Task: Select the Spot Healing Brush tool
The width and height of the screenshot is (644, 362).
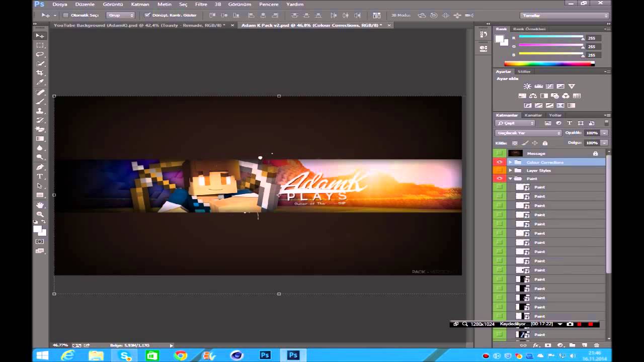Action: tap(40, 93)
